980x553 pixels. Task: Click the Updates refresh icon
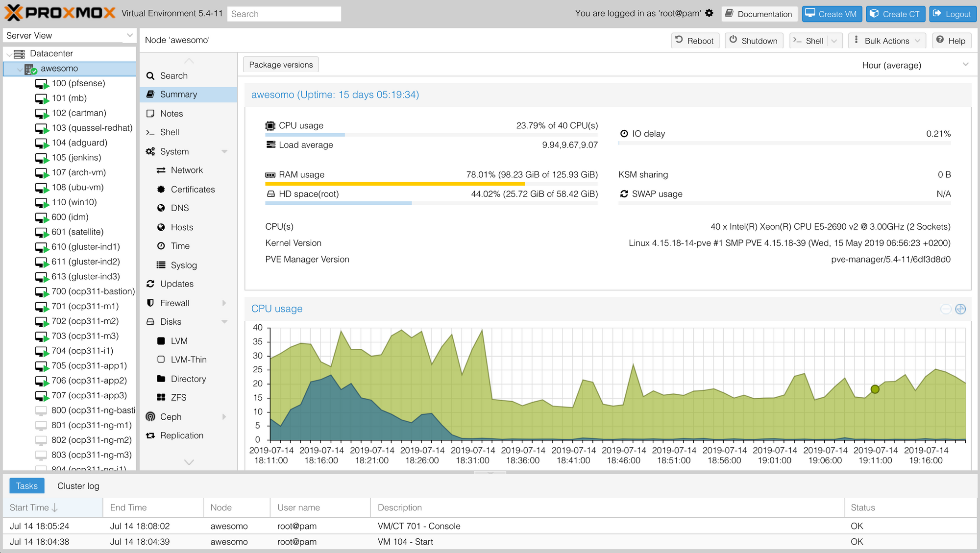tap(150, 284)
